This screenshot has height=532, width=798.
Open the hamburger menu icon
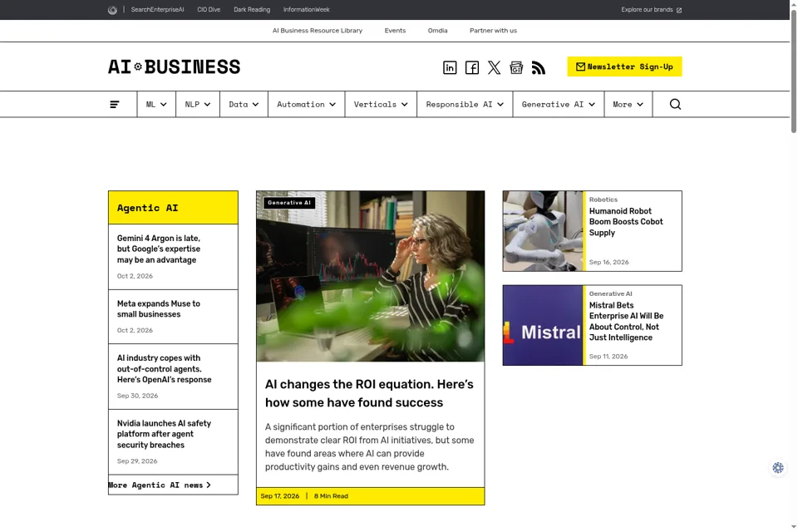click(x=115, y=105)
